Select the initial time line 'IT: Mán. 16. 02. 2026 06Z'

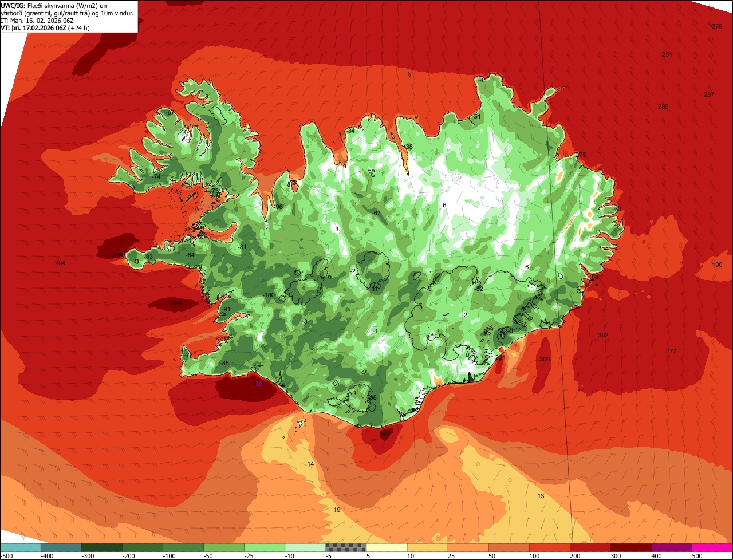pyautogui.click(x=37, y=20)
